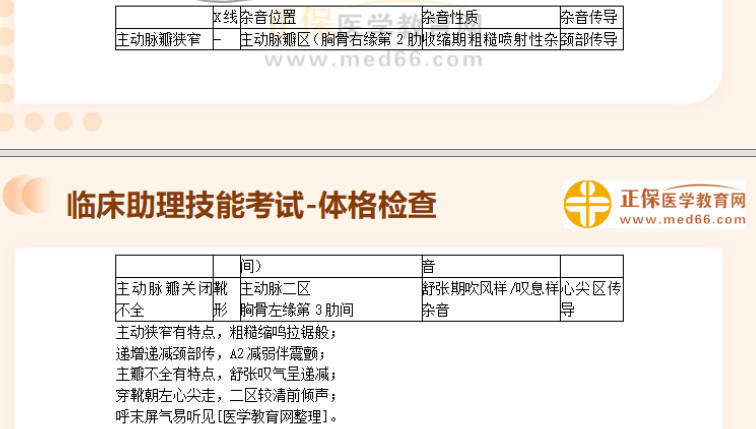Image resolution: width=756 pixels, height=429 pixels.
Task: Select the slide title 临床助理技能考试-体格检查
Action: 251,205
